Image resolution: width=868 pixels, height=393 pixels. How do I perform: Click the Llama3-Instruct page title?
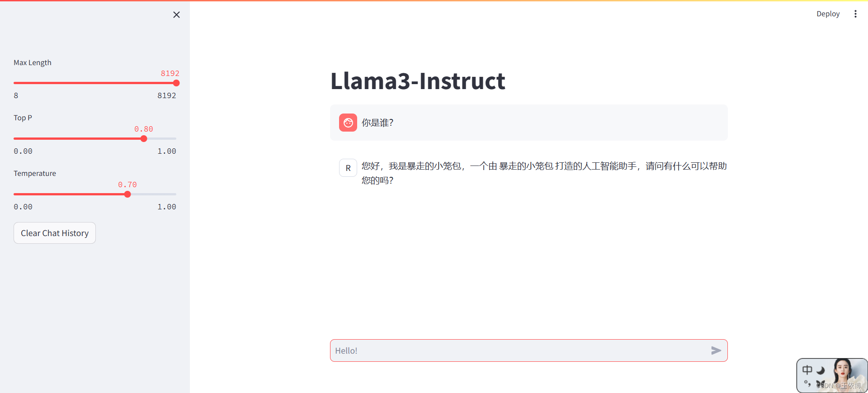click(x=417, y=81)
